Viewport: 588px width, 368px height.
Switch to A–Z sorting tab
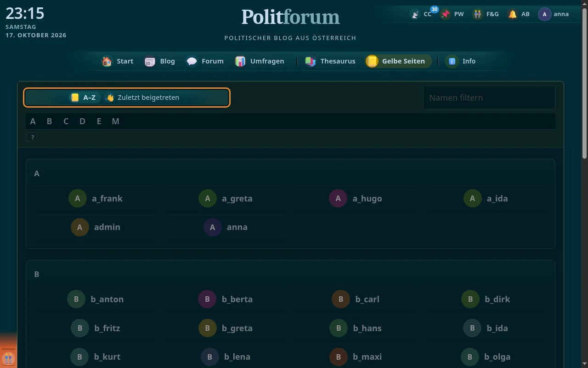(x=84, y=98)
